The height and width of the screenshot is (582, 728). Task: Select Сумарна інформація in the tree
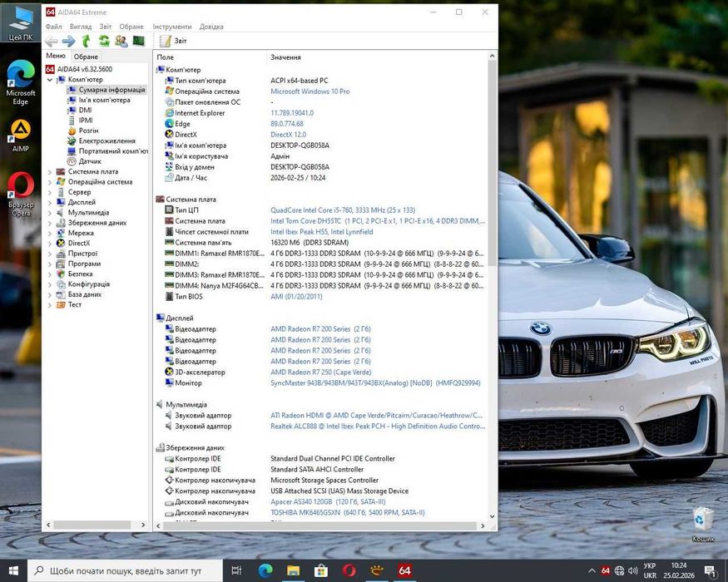(111, 90)
